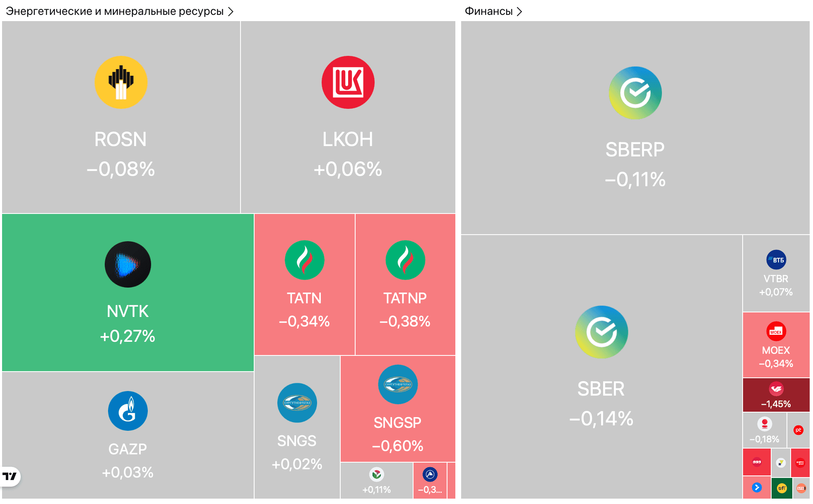
Task: Click the Gazprom GAZP logo
Action: [x=127, y=411]
